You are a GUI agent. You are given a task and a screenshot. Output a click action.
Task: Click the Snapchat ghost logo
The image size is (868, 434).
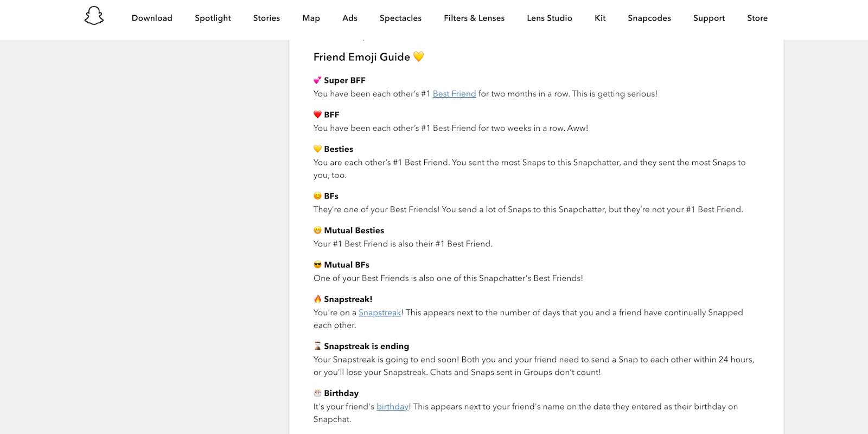tap(94, 16)
